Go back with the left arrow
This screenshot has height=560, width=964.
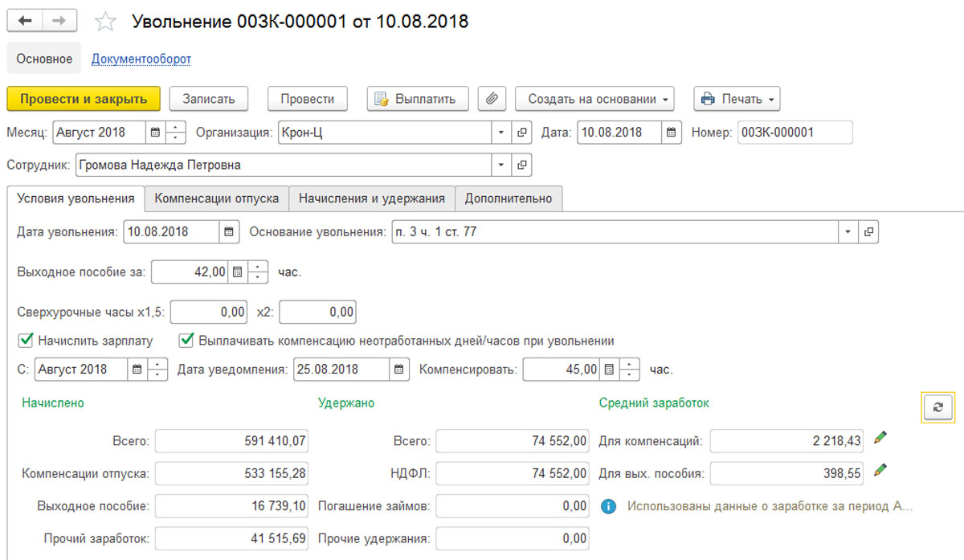[x=25, y=21]
